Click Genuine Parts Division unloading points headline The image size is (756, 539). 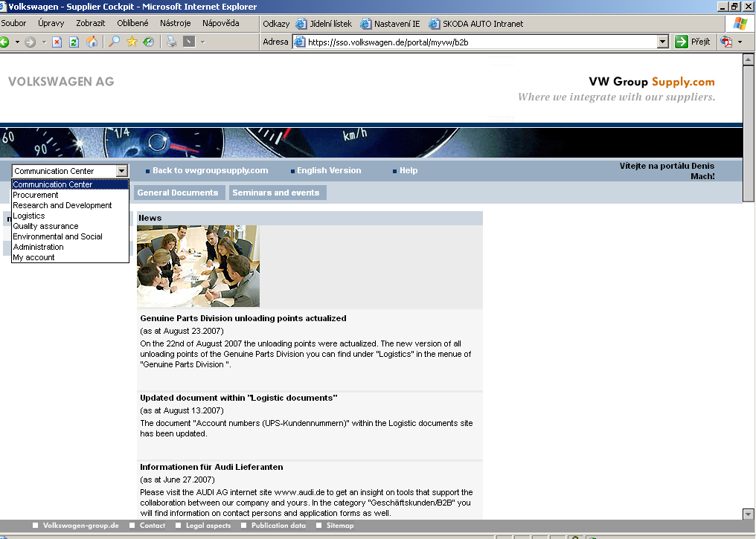(x=243, y=318)
